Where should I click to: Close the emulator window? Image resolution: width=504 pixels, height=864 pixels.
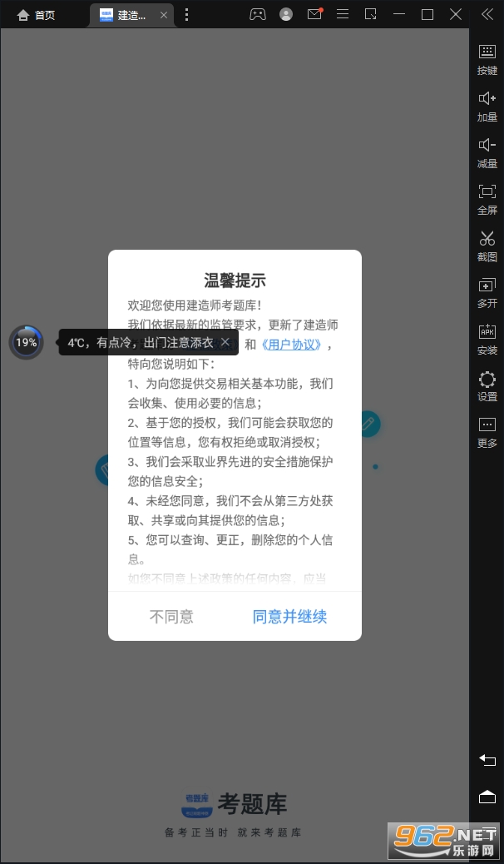456,14
